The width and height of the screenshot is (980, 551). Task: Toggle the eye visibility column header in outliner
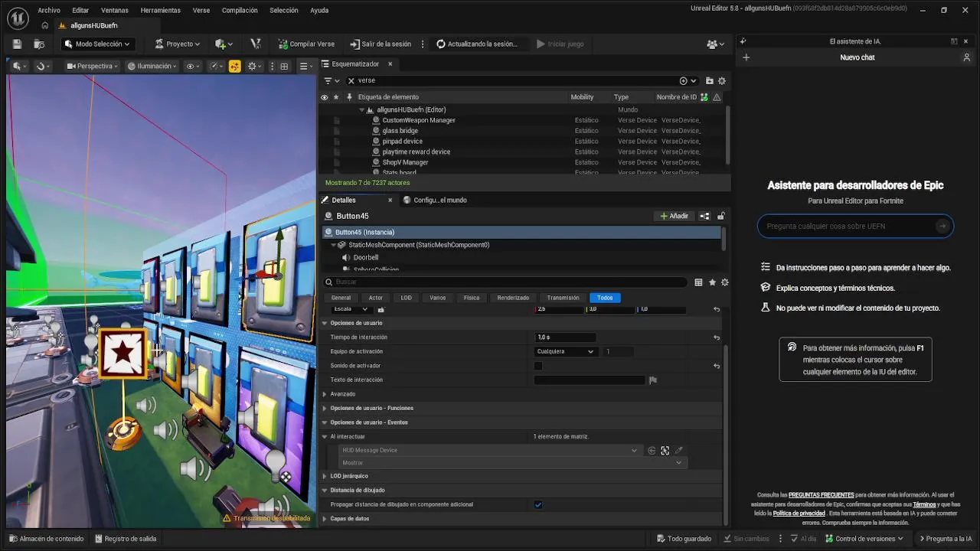(x=325, y=97)
